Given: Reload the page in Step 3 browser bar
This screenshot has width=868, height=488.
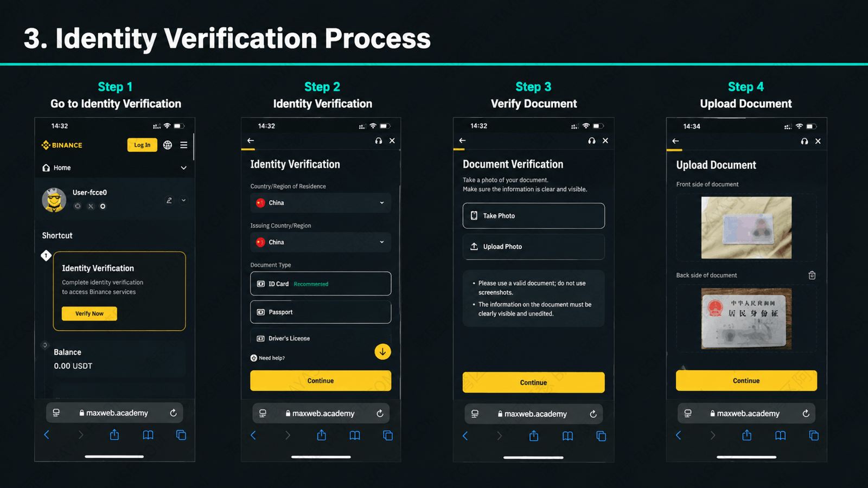Looking at the screenshot, I should point(593,414).
